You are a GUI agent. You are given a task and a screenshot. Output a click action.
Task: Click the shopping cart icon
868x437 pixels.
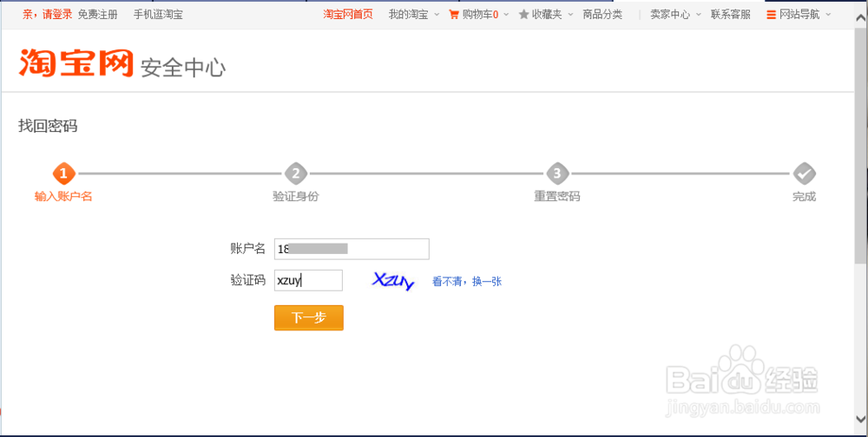(x=453, y=15)
